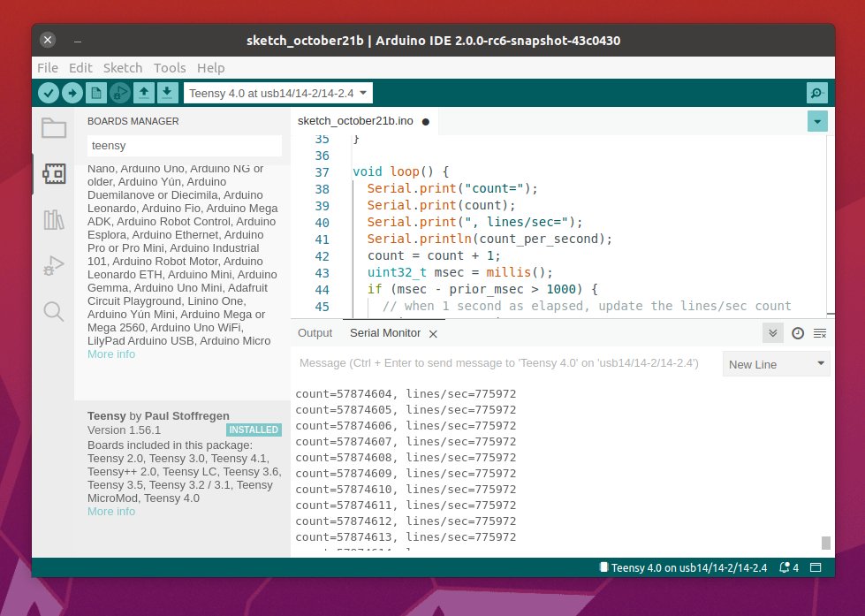Click code line 'Serial.print(count);'
Viewport: 865px width, 616px height.
(441, 205)
